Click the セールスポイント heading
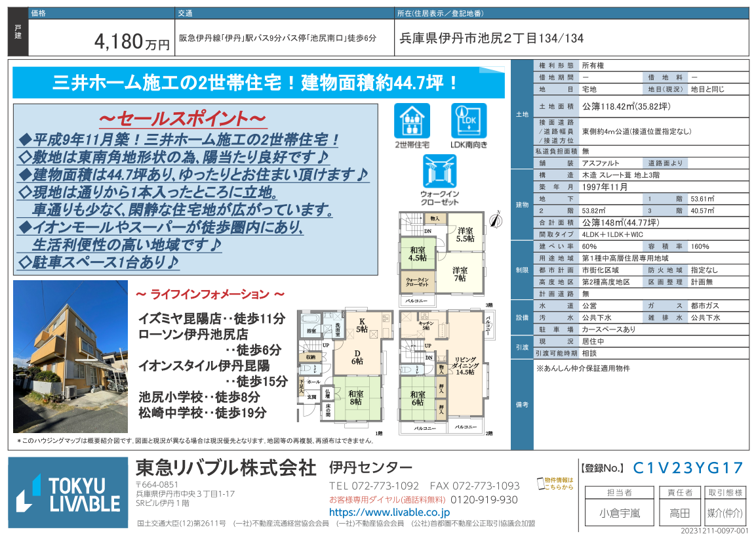756x542 pixels. coord(182,119)
